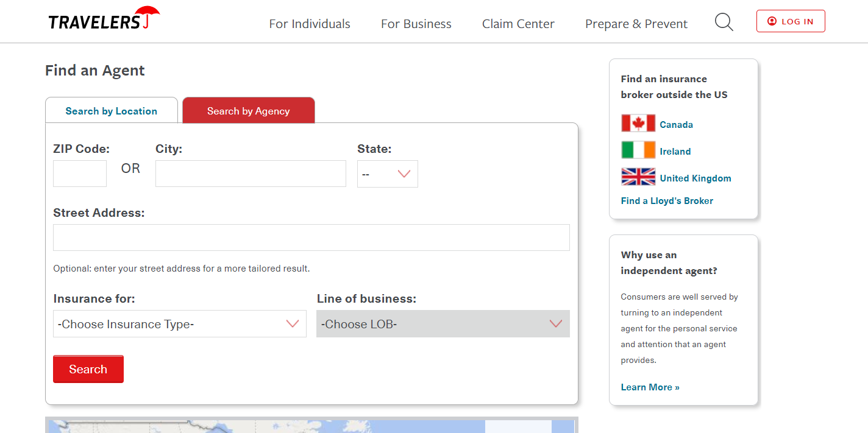Click the Find an Agent heading
868x433 pixels.
(x=95, y=70)
